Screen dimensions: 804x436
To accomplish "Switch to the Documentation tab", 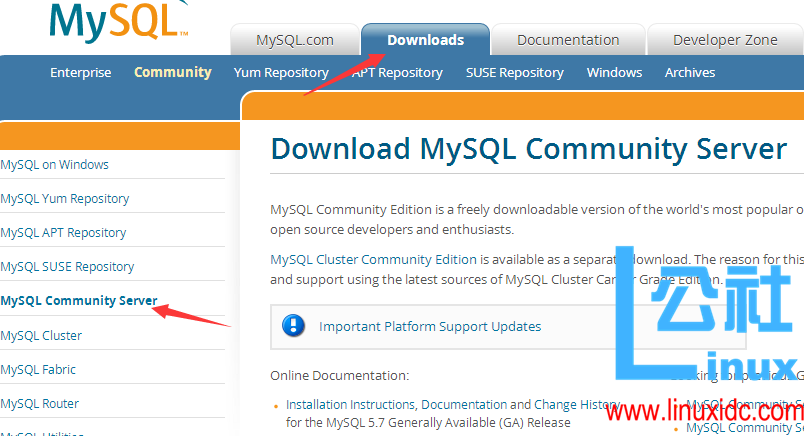I will (568, 40).
